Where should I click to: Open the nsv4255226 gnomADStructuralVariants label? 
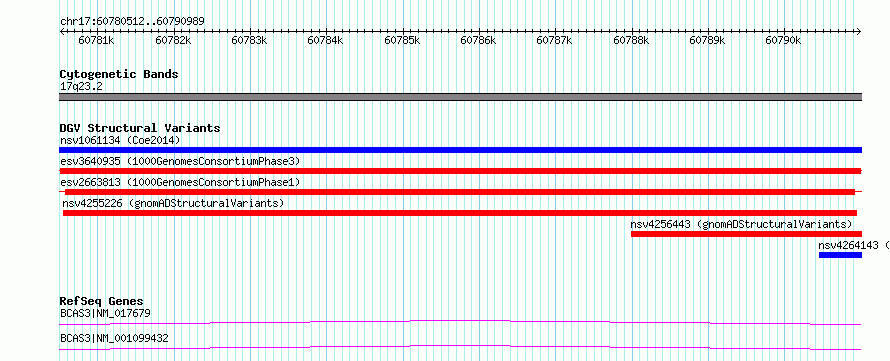point(173,203)
